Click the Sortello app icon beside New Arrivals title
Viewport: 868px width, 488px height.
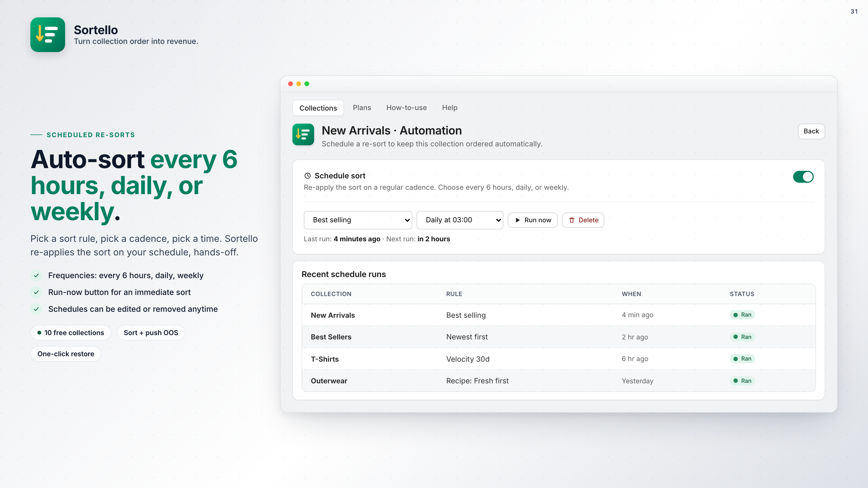point(303,134)
